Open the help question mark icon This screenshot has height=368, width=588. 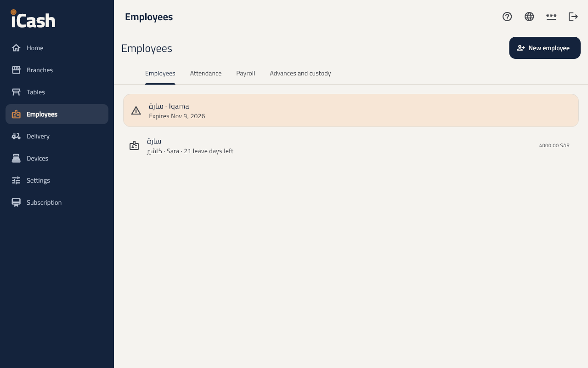click(x=507, y=17)
